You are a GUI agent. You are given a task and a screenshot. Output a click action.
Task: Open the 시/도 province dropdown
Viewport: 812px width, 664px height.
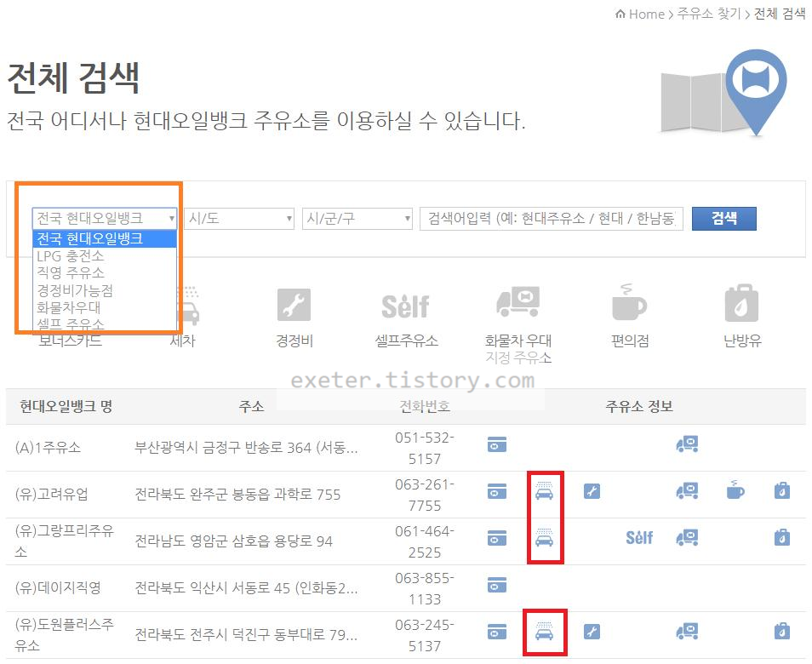pyautogui.click(x=239, y=219)
